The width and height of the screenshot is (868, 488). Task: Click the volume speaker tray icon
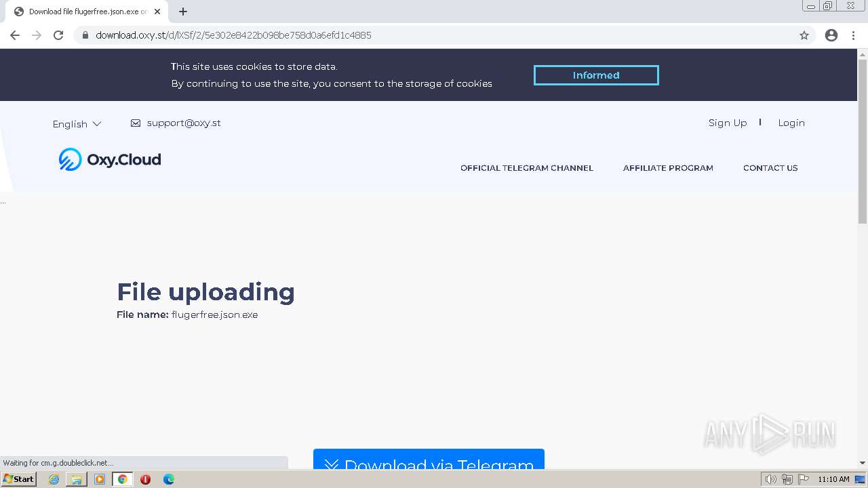click(x=770, y=479)
